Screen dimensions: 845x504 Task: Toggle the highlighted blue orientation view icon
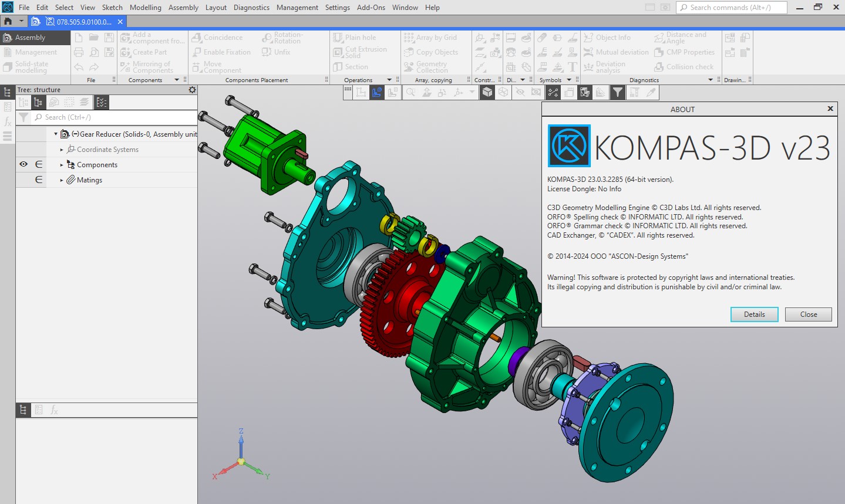376,92
